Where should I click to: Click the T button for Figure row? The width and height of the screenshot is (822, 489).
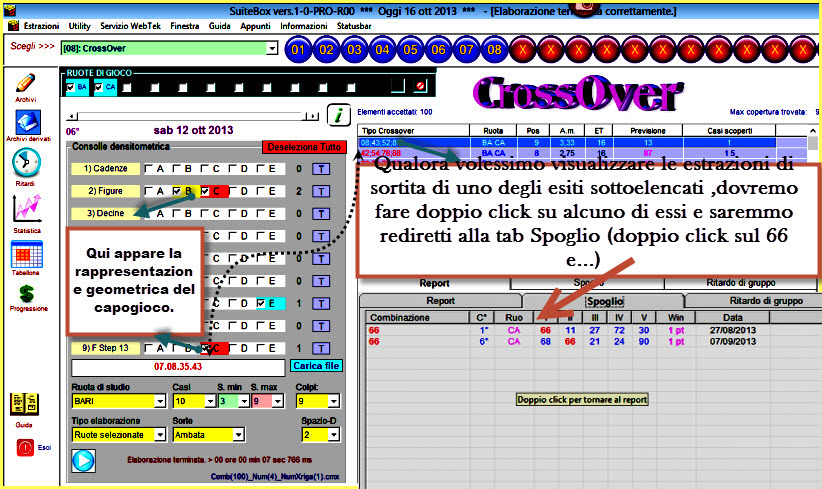pyautogui.click(x=321, y=191)
